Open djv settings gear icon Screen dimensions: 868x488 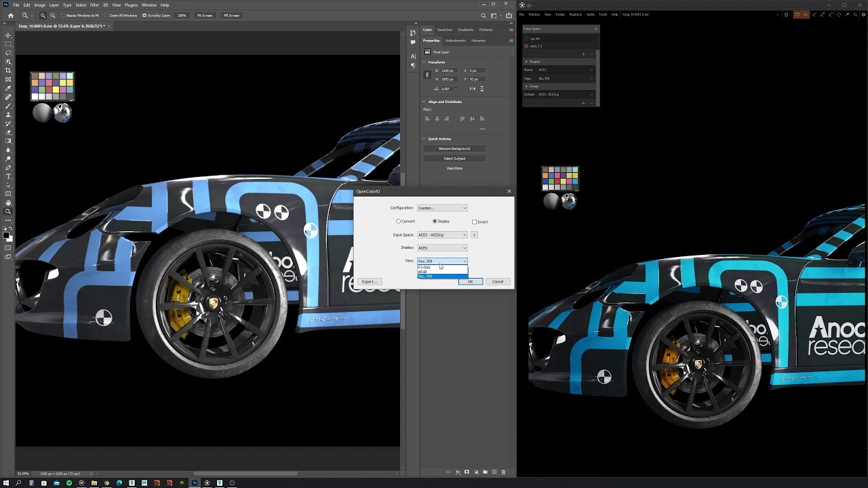click(862, 14)
